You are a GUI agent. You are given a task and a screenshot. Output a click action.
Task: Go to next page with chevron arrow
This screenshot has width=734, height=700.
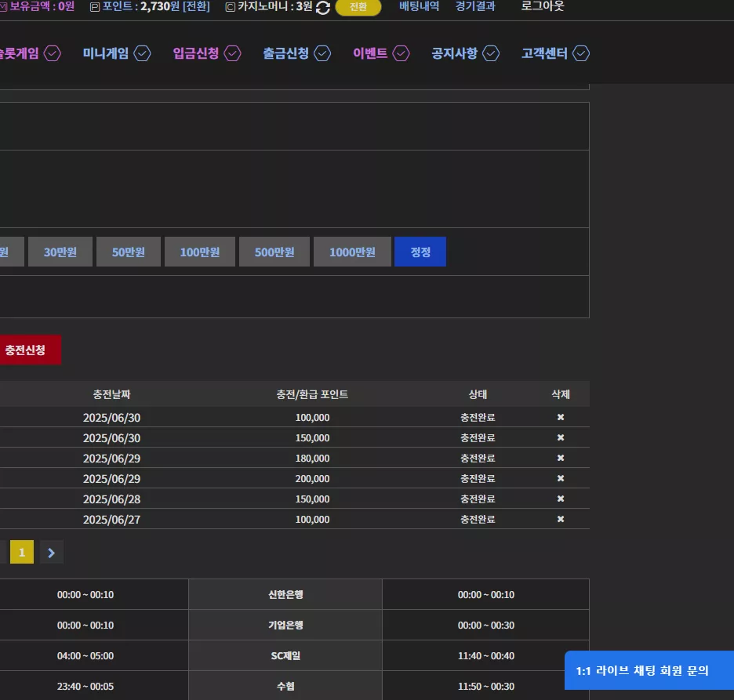(52, 553)
